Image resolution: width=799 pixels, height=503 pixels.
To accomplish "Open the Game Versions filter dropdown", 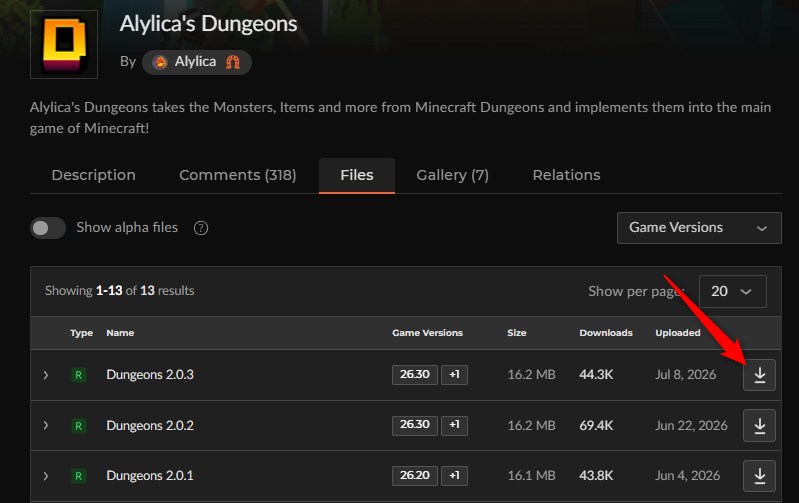I will coord(699,228).
